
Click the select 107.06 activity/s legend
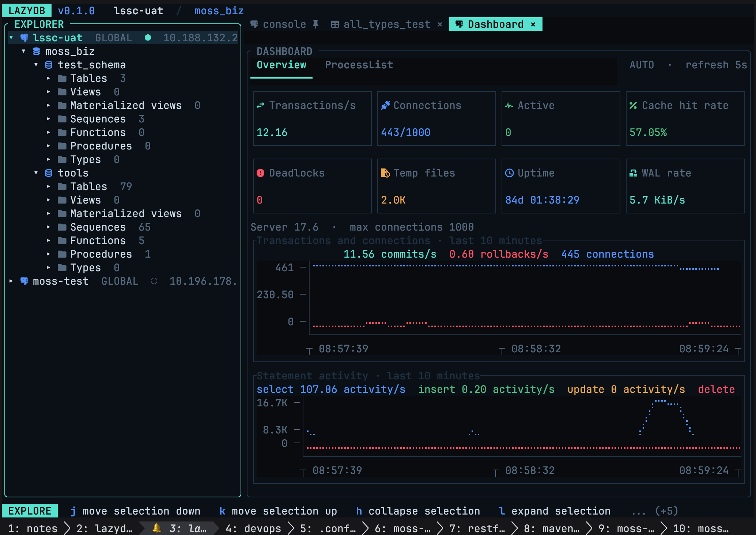(331, 389)
